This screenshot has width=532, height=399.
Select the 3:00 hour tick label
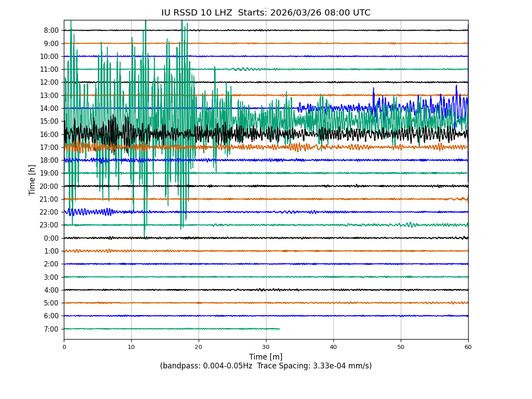pyautogui.click(x=51, y=277)
